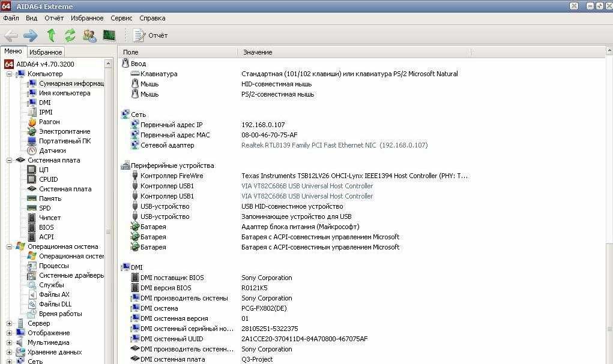Click the IPMI icon in the tree
Image resolution: width=613 pixels, height=364 pixels.
coord(32,112)
